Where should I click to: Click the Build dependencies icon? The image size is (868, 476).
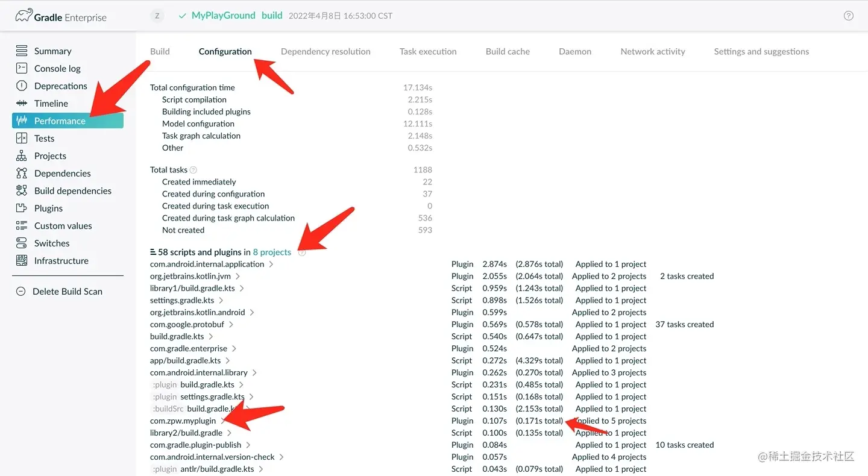click(22, 190)
